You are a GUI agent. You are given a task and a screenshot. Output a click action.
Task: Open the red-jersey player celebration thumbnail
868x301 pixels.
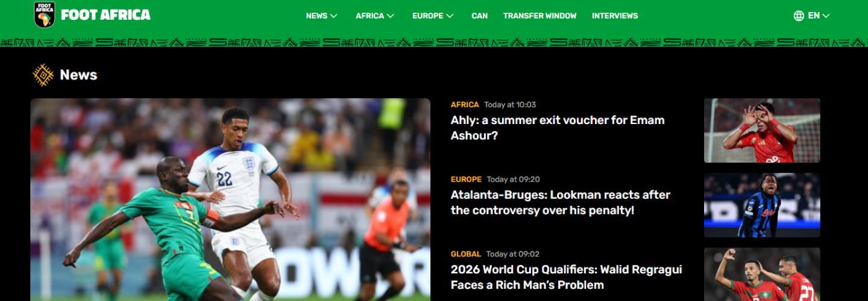click(x=762, y=131)
